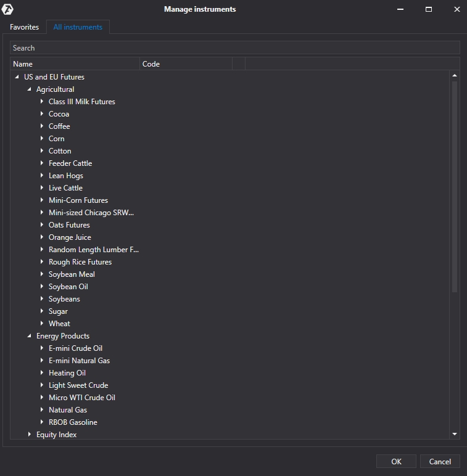Screen dimensions: 467x476
Task: Click into the Search input field
Action: click(234, 47)
